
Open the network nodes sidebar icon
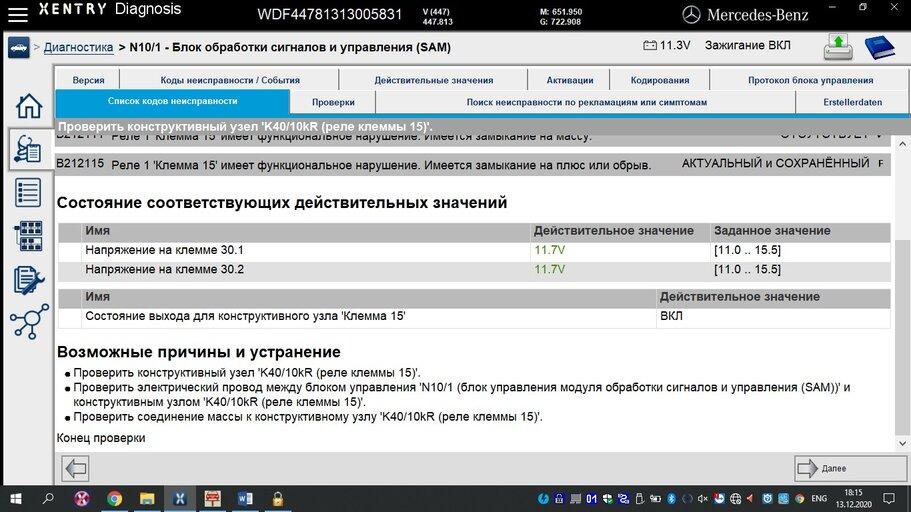coord(28,322)
